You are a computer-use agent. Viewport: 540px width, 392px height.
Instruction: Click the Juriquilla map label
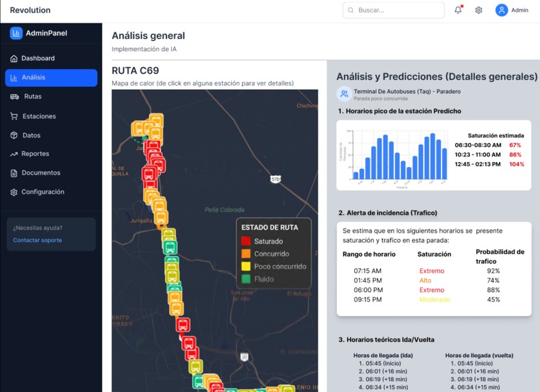(141, 220)
